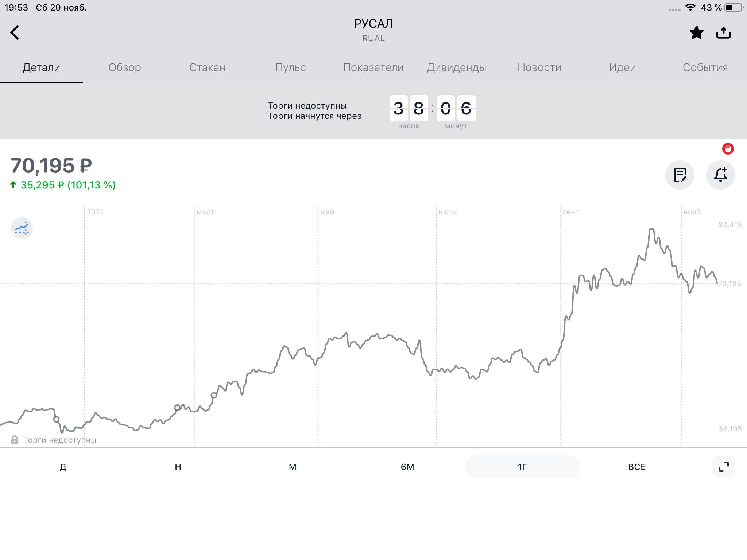
Task: Tap the май month label
Action: (327, 212)
